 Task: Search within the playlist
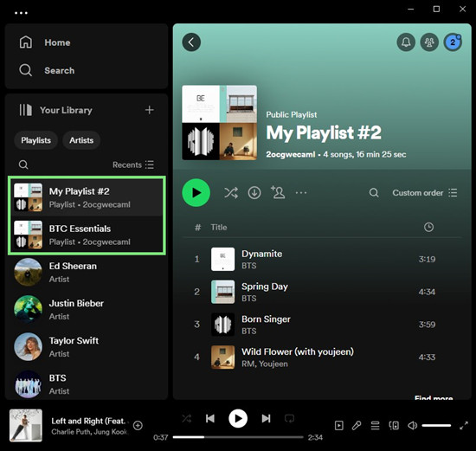coord(374,192)
